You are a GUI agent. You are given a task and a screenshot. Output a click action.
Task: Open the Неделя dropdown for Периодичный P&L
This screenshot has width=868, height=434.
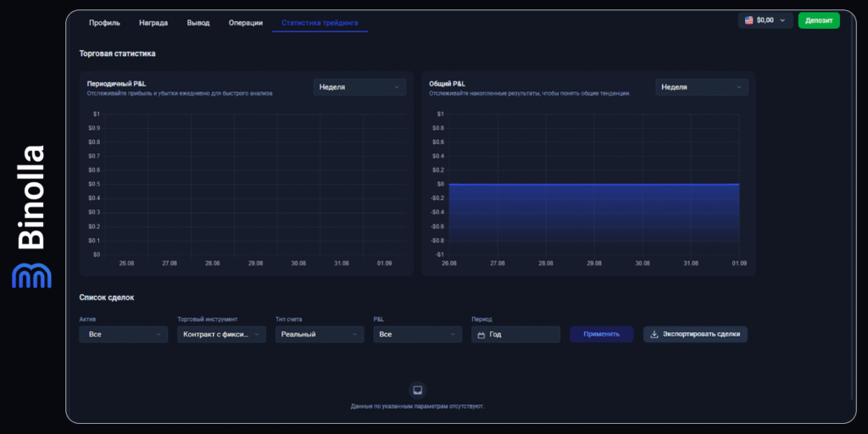tap(359, 86)
